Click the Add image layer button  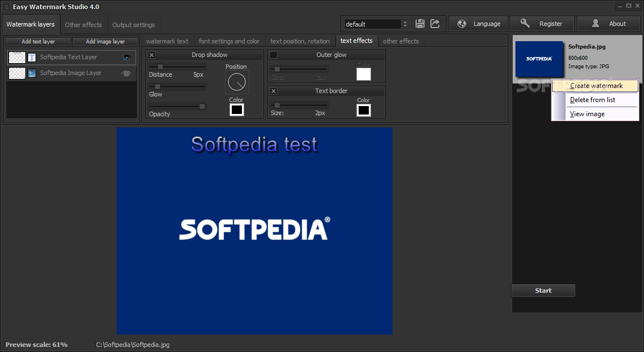pyautogui.click(x=105, y=42)
